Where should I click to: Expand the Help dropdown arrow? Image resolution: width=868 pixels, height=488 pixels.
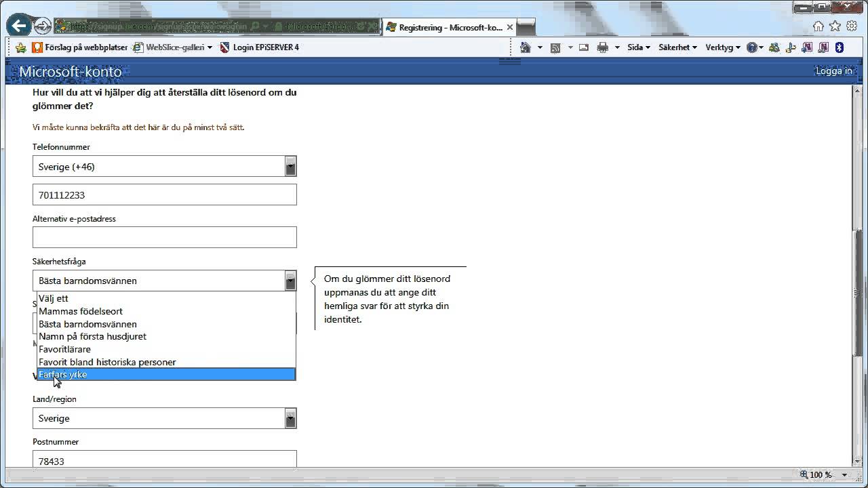click(761, 47)
